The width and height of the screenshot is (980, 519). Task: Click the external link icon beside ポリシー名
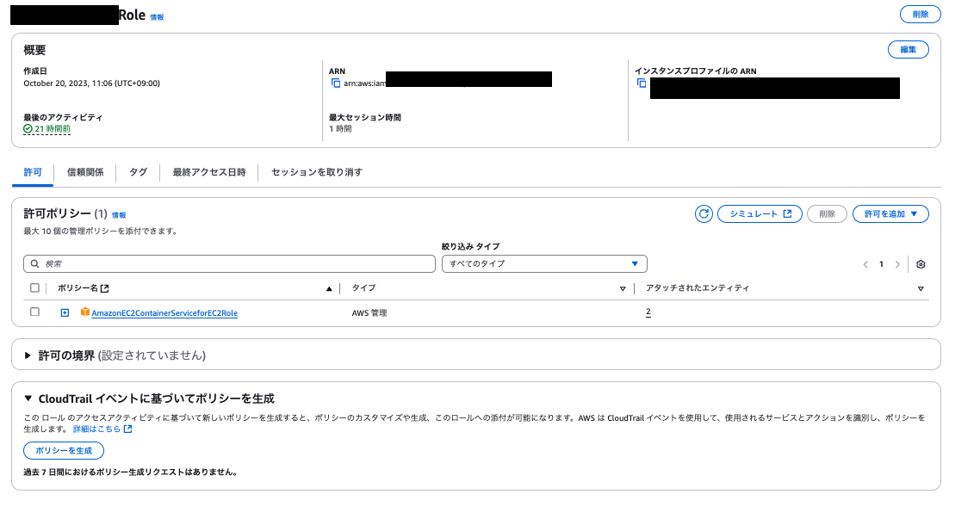coord(105,288)
